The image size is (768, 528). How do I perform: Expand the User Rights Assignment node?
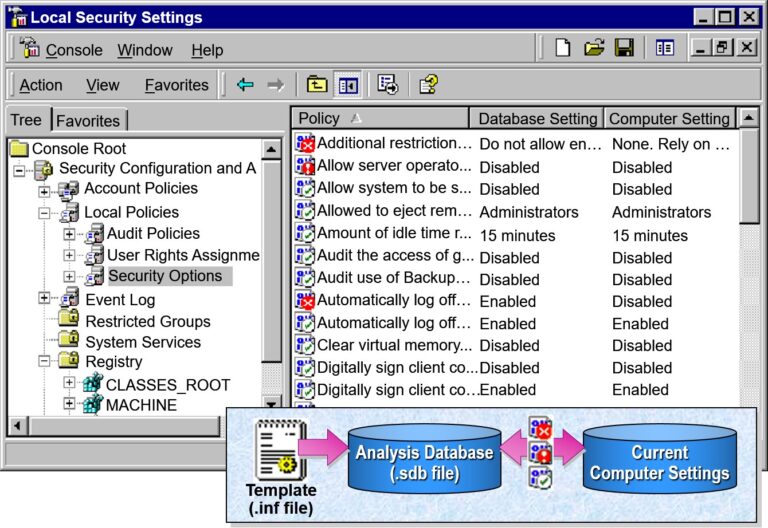coord(69,255)
